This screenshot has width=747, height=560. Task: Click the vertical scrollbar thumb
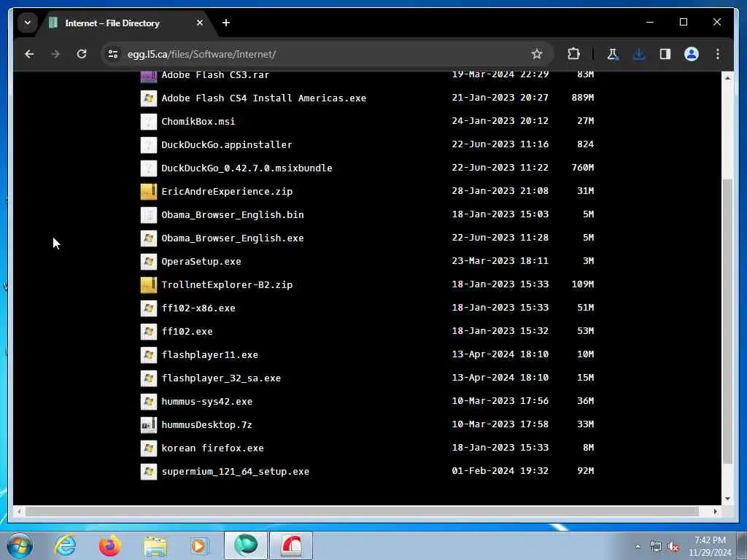(727, 322)
